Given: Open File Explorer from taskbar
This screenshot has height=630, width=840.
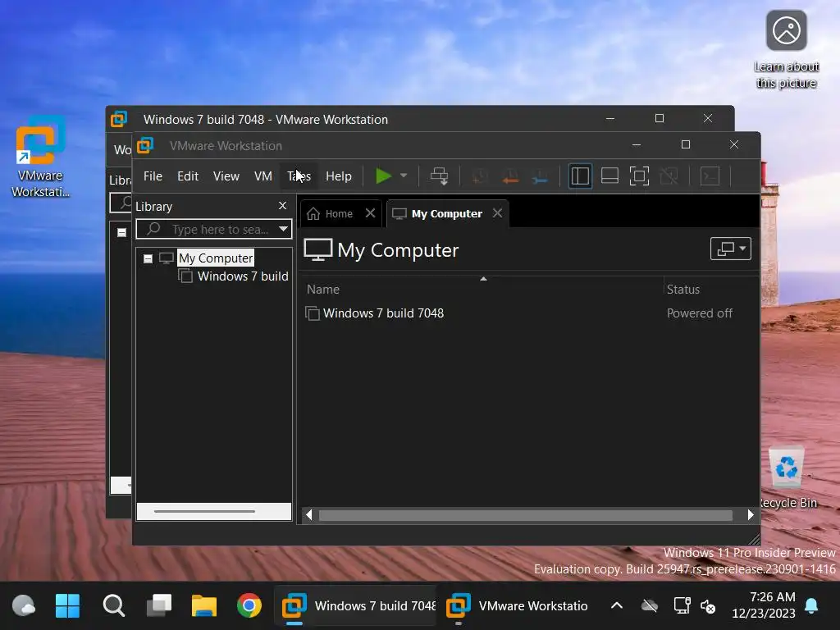Looking at the screenshot, I should [204, 606].
